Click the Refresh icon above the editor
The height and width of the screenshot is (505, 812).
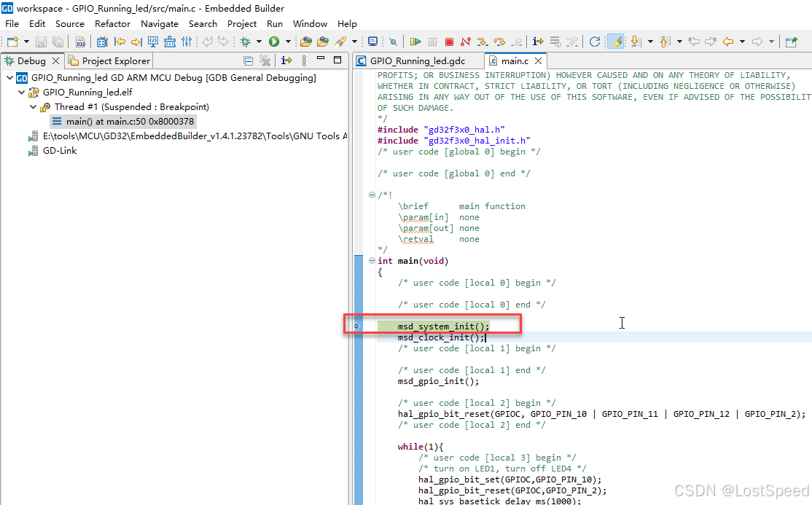tap(593, 42)
